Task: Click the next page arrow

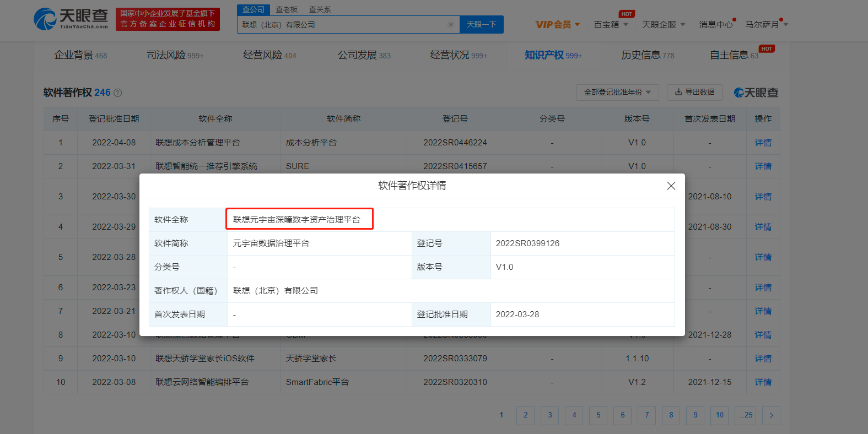Action: (771, 415)
